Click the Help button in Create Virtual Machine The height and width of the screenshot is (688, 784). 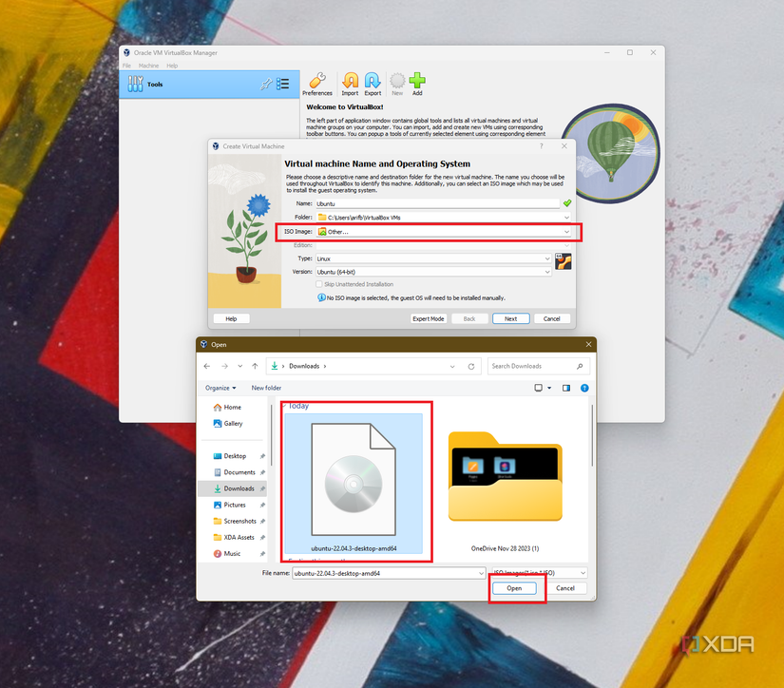[x=231, y=318]
